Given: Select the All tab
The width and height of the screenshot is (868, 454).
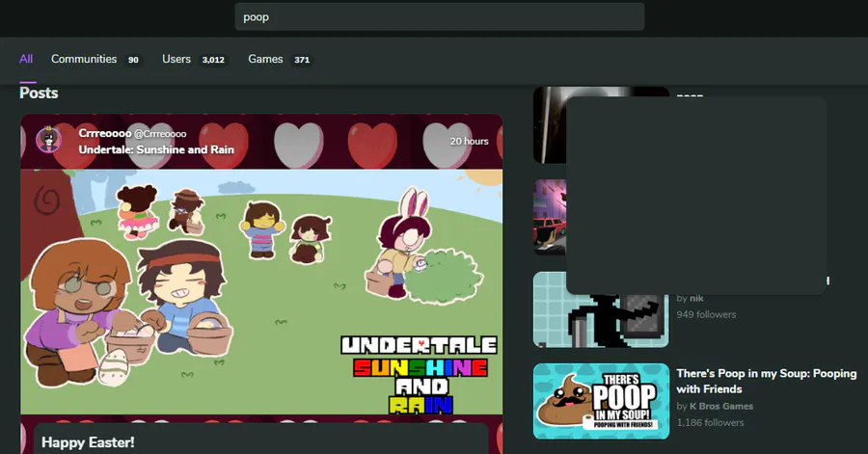Looking at the screenshot, I should pyautogui.click(x=26, y=59).
